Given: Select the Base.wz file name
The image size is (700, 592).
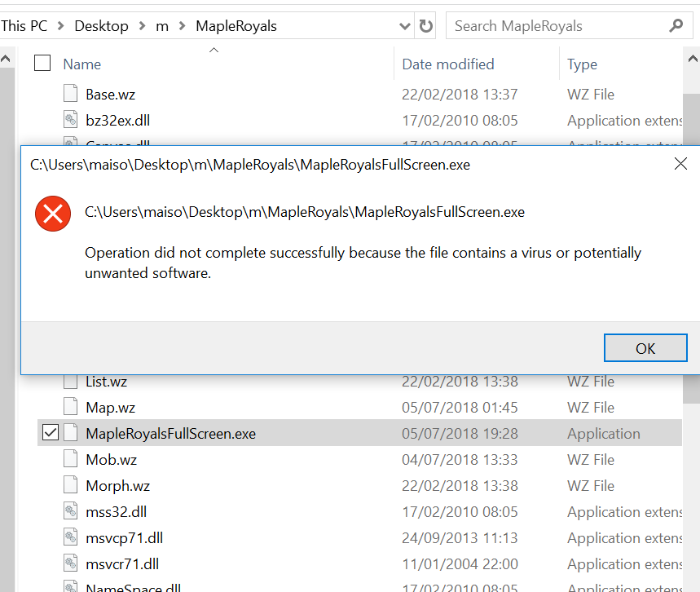Looking at the screenshot, I should pyautogui.click(x=110, y=95).
